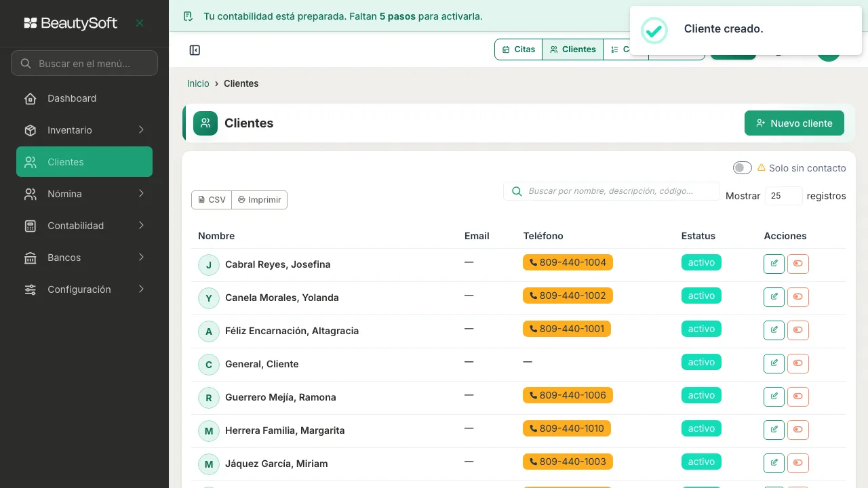Click the green X icon beside BeautySoft logo
This screenshot has height=488, width=868.
click(140, 23)
